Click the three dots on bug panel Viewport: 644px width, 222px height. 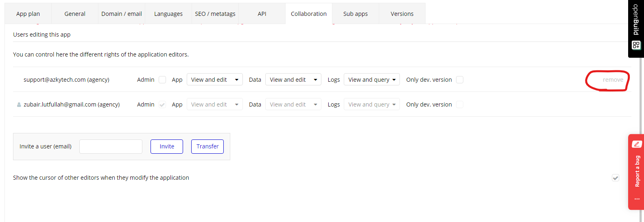point(637,199)
